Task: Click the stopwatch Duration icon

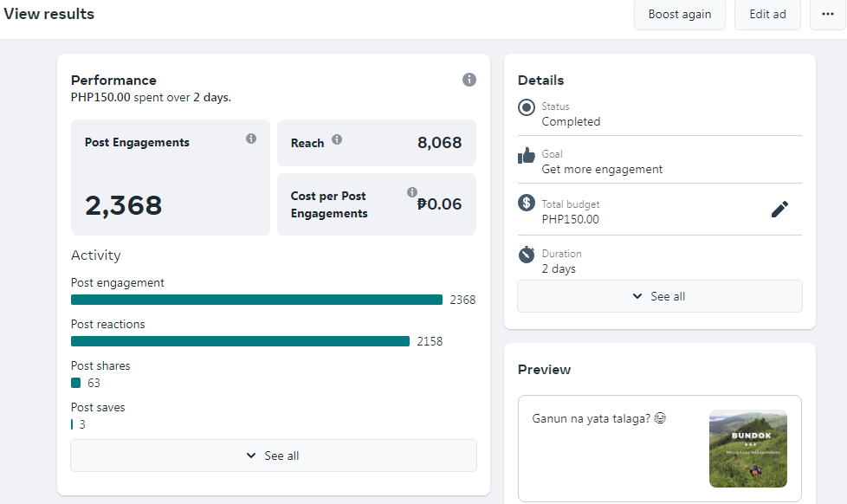Action: pyautogui.click(x=527, y=255)
